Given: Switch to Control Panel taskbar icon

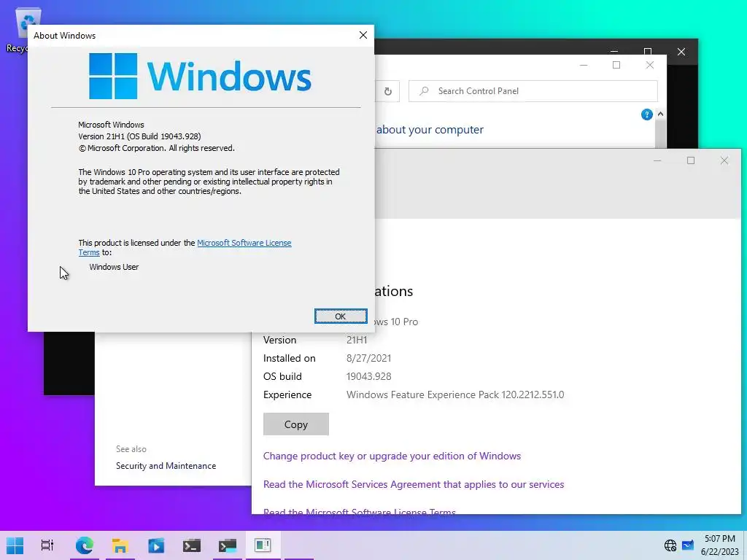Looking at the screenshot, I should (x=263, y=545).
